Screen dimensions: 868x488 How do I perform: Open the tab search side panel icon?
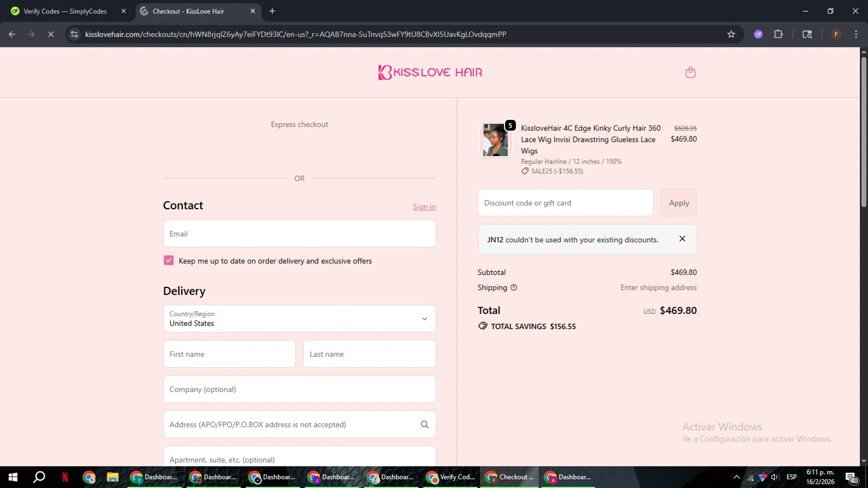point(807,34)
